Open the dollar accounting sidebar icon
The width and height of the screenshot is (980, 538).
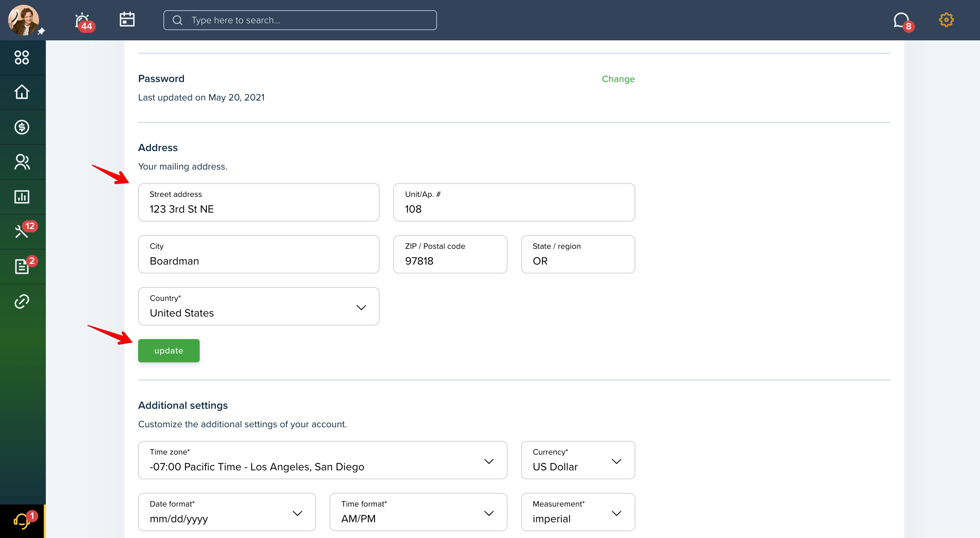(x=22, y=127)
